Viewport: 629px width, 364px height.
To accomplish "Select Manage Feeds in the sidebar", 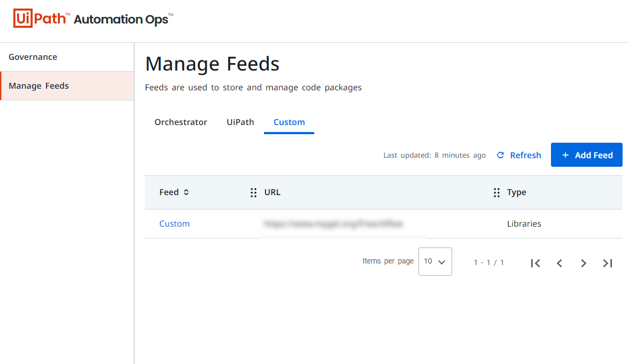I will [67, 86].
